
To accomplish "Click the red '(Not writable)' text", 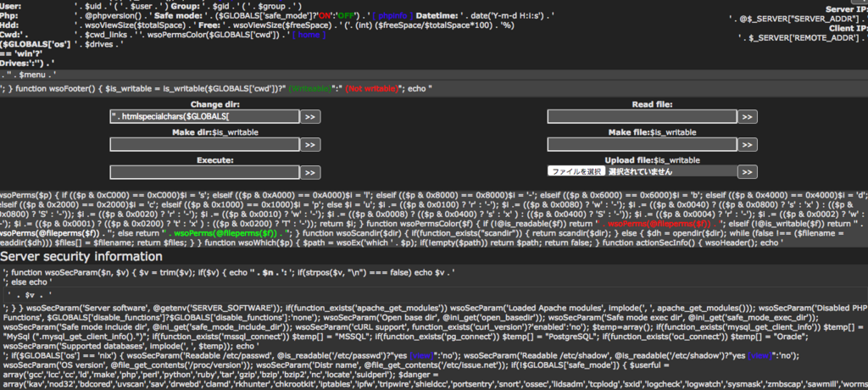I will pos(372,89).
